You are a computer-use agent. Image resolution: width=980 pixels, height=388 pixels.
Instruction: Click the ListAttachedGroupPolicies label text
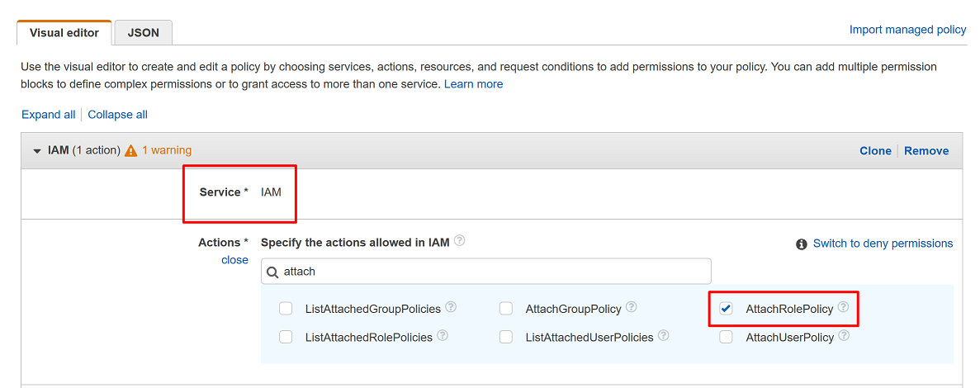(373, 309)
